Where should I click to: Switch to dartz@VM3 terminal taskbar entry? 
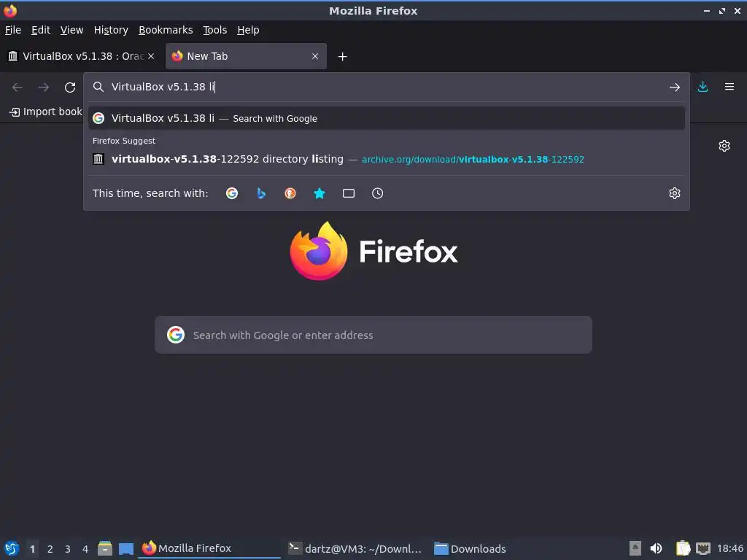(x=355, y=548)
